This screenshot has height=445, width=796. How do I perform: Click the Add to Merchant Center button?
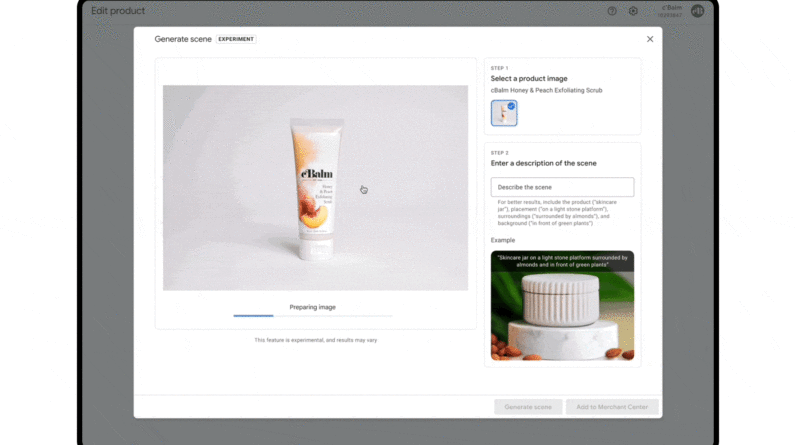click(612, 407)
